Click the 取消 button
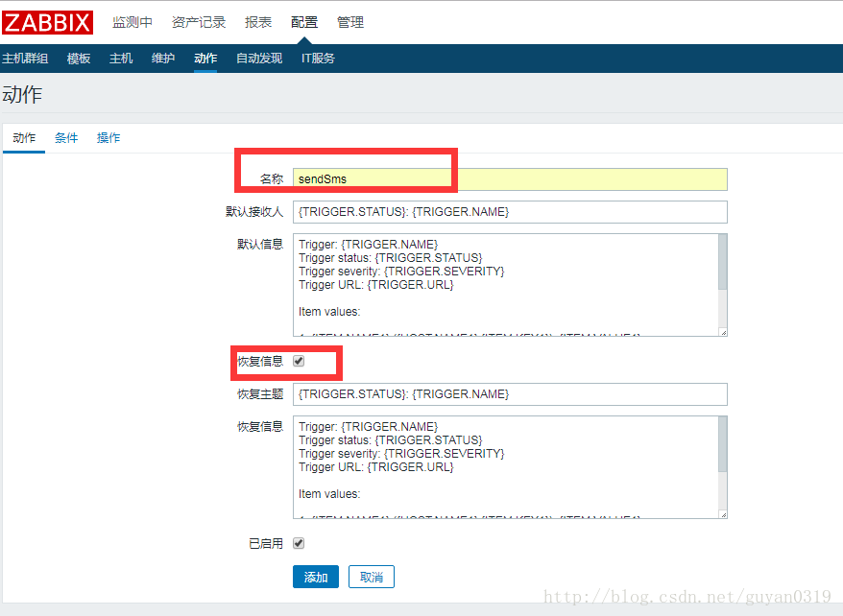This screenshot has width=843, height=616. click(x=372, y=577)
